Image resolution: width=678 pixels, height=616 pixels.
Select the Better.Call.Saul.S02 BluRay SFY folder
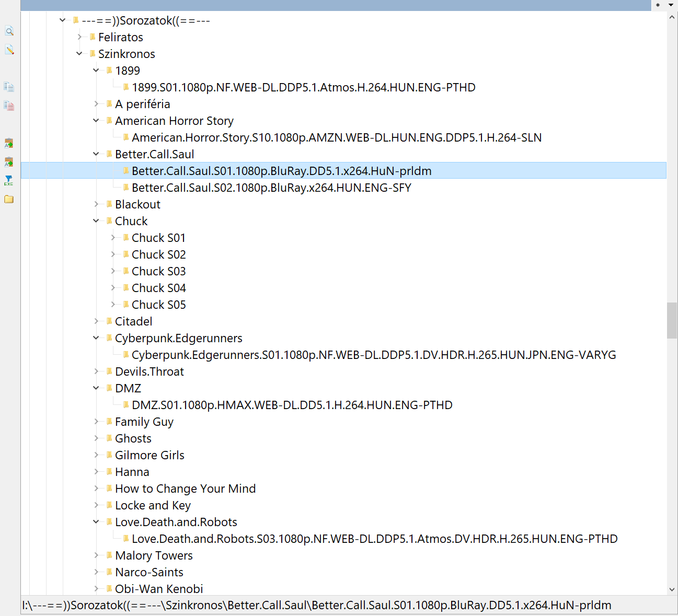point(271,188)
